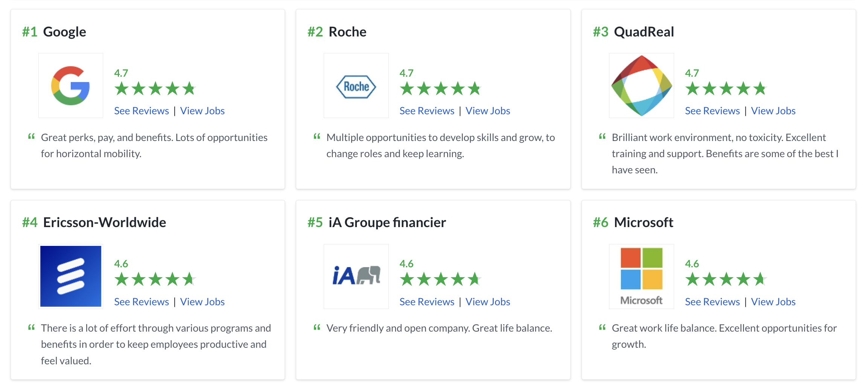The image size is (868, 388).
Task: Click Google's star rating icons
Action: click(x=155, y=89)
